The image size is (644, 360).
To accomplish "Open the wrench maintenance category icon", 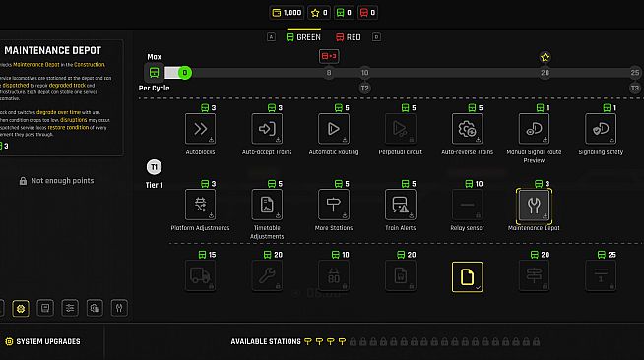I will pos(119,308).
